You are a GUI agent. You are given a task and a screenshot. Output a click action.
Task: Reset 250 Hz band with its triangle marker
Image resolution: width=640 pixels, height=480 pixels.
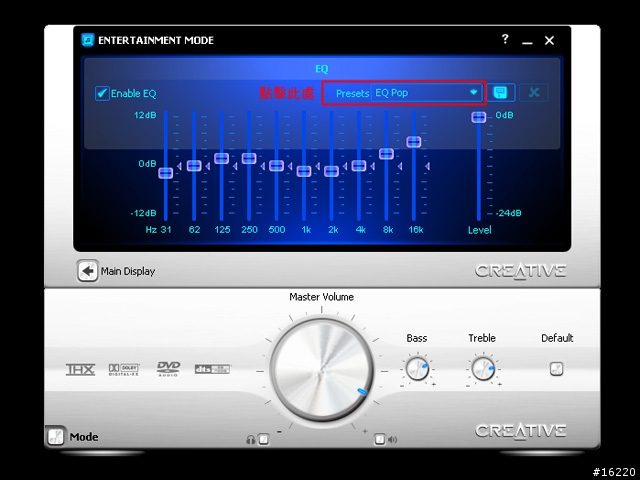pos(262,166)
